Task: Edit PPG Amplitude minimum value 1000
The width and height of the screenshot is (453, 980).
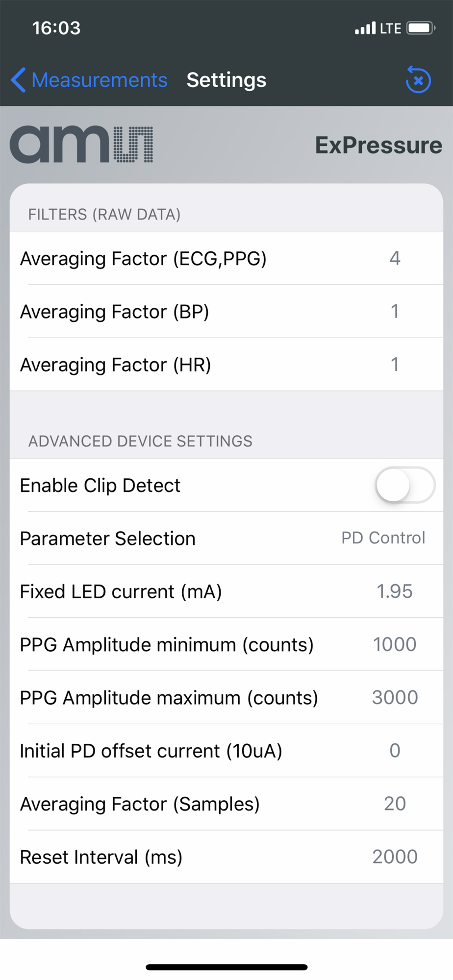Action: click(x=395, y=644)
